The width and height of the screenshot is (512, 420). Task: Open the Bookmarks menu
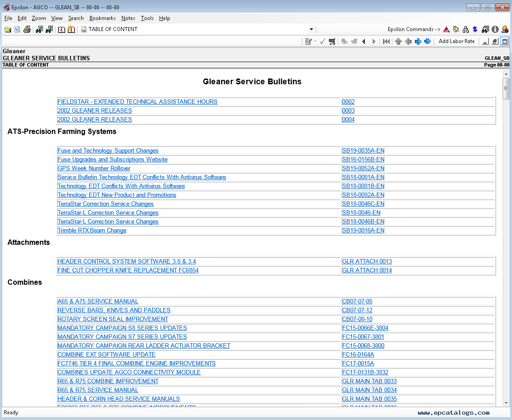pos(102,18)
